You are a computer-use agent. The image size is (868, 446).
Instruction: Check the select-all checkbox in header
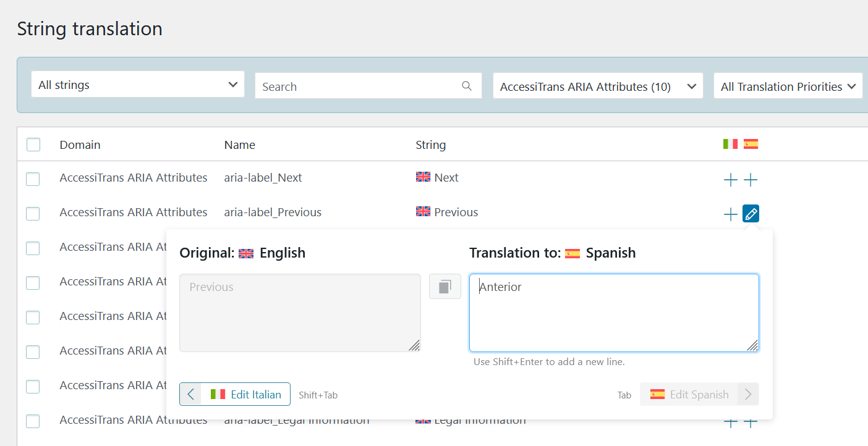pyautogui.click(x=33, y=145)
